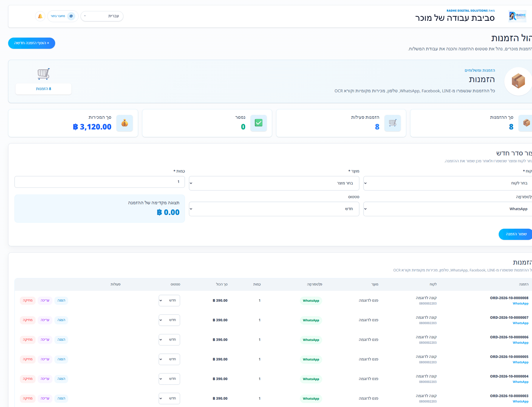Click the לקוח column header
The width and height of the screenshot is (532, 407).
(x=433, y=284)
